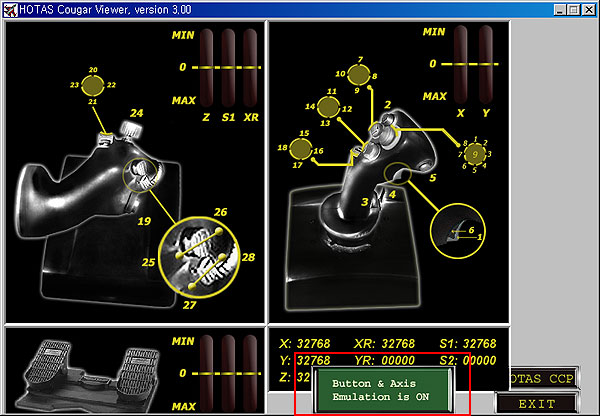Click the throttle hat indicator circle numbered 20-23

coord(93,85)
